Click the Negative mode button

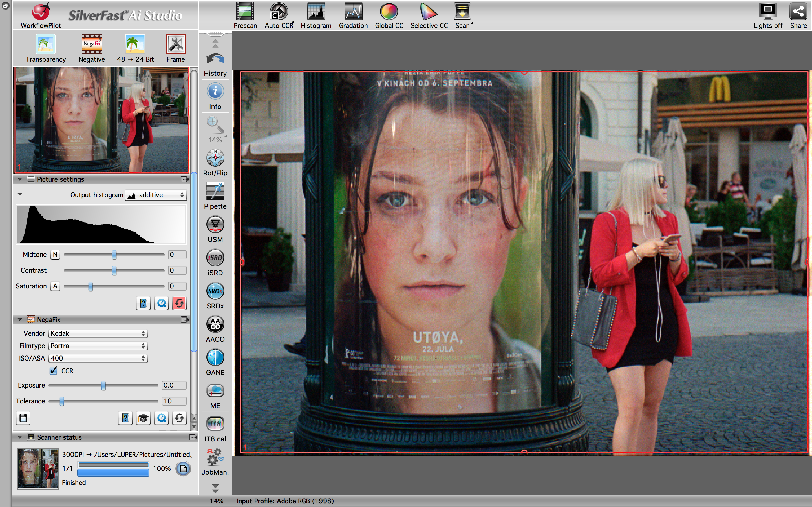coord(92,44)
